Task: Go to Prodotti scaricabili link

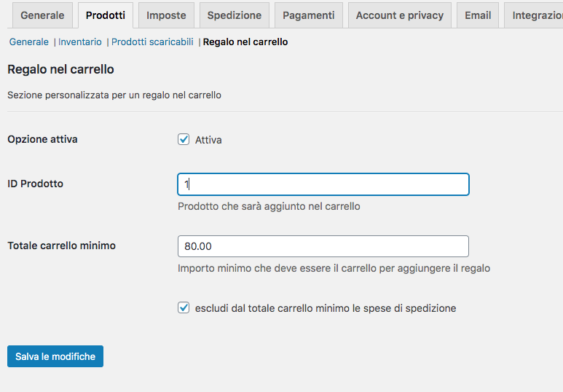Action: point(152,42)
